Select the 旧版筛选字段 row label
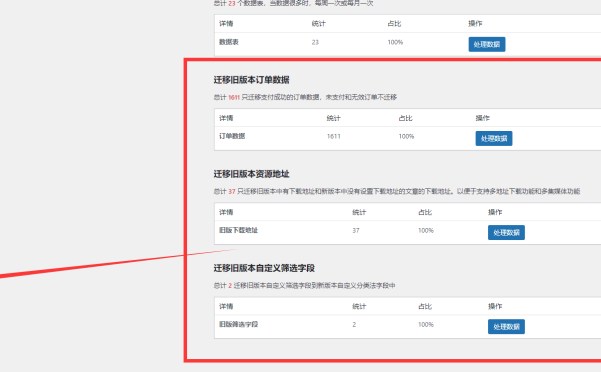Viewport: 601px width, 372px height. pyautogui.click(x=238, y=324)
